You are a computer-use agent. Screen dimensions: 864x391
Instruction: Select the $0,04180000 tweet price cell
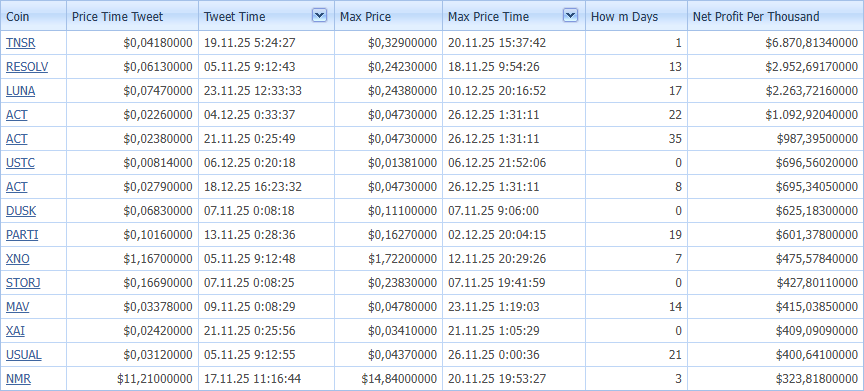pyautogui.click(x=133, y=43)
